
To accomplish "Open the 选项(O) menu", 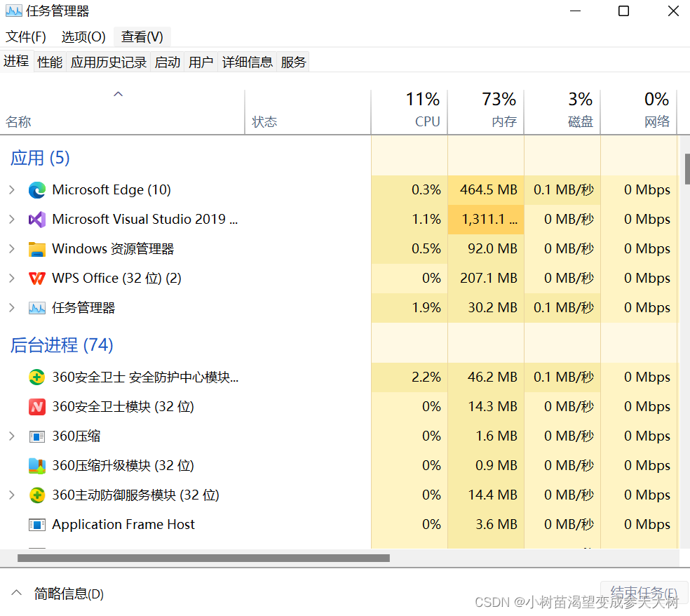I will [x=83, y=36].
